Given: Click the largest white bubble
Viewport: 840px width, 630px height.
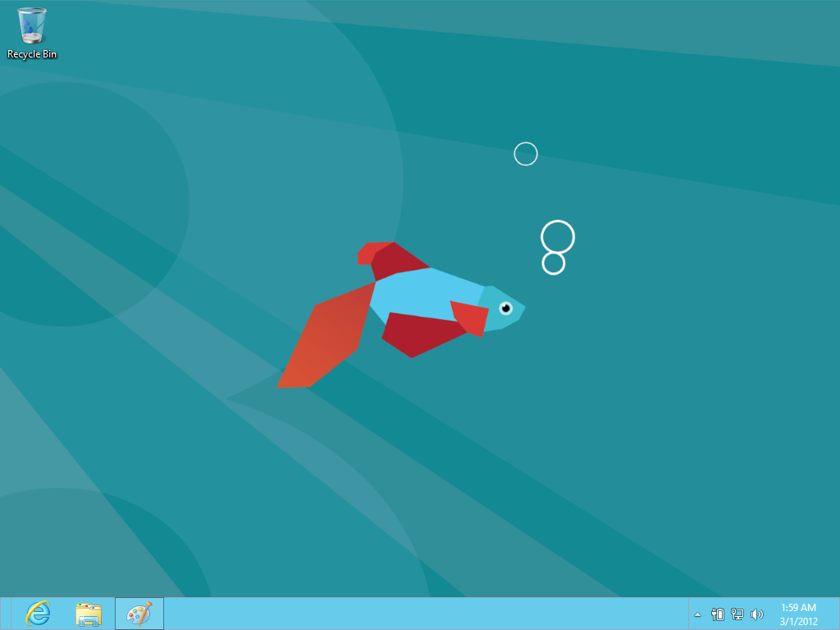Looking at the screenshot, I should coord(558,237).
